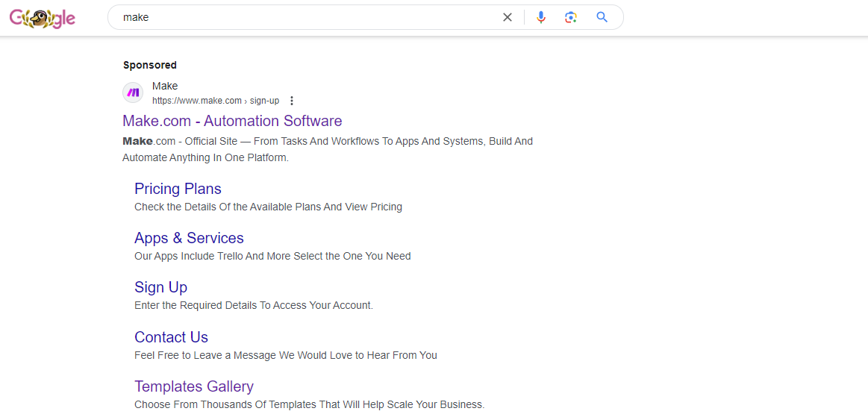The width and height of the screenshot is (868, 420).
Task: Submit the search with the magnifier icon
Action: point(602,17)
